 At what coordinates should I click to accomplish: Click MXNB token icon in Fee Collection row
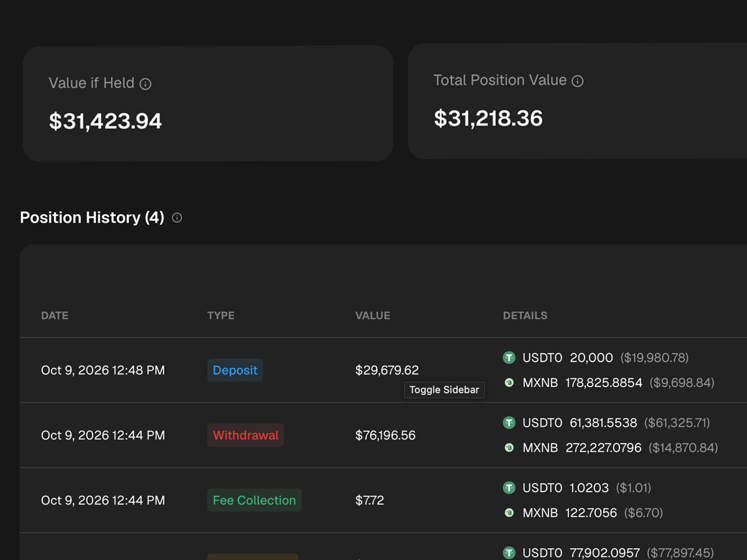point(509,513)
